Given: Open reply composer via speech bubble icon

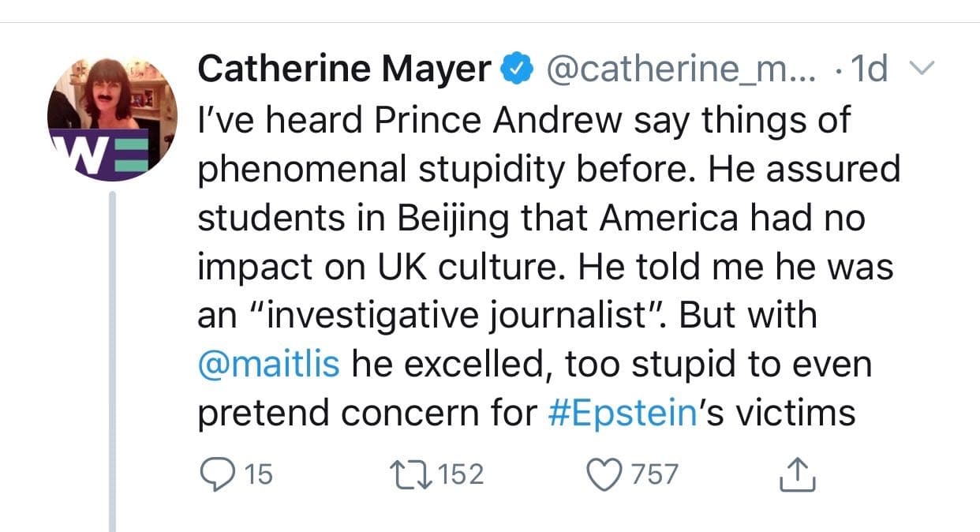Looking at the screenshot, I should point(218,474).
